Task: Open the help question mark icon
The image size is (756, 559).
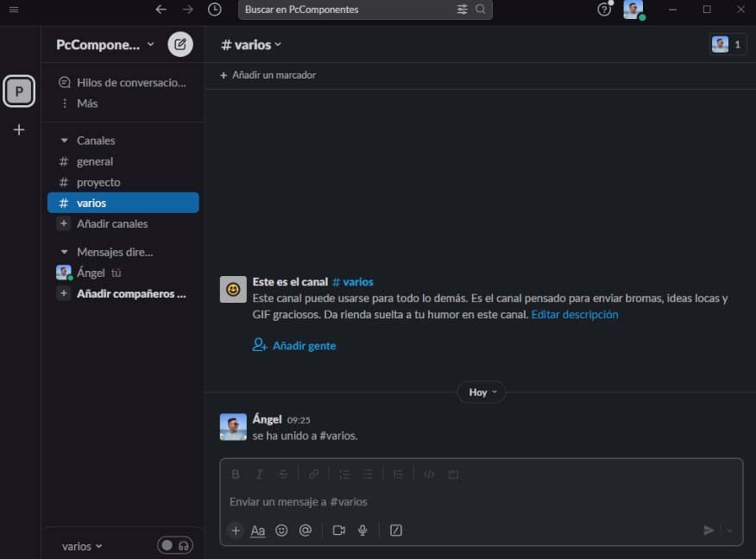Action: [x=603, y=9]
